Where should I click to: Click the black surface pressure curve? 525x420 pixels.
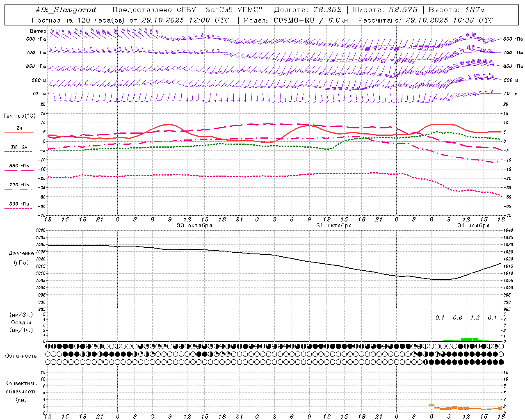[274, 255]
